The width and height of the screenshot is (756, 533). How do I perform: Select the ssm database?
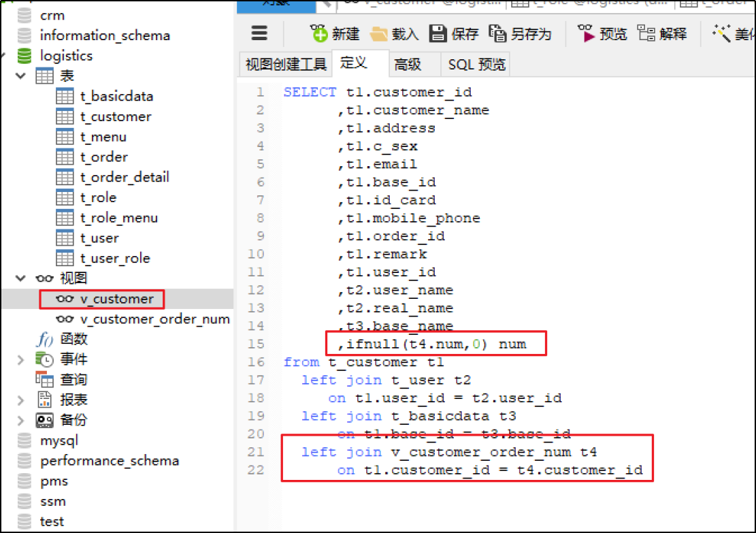tap(53, 502)
